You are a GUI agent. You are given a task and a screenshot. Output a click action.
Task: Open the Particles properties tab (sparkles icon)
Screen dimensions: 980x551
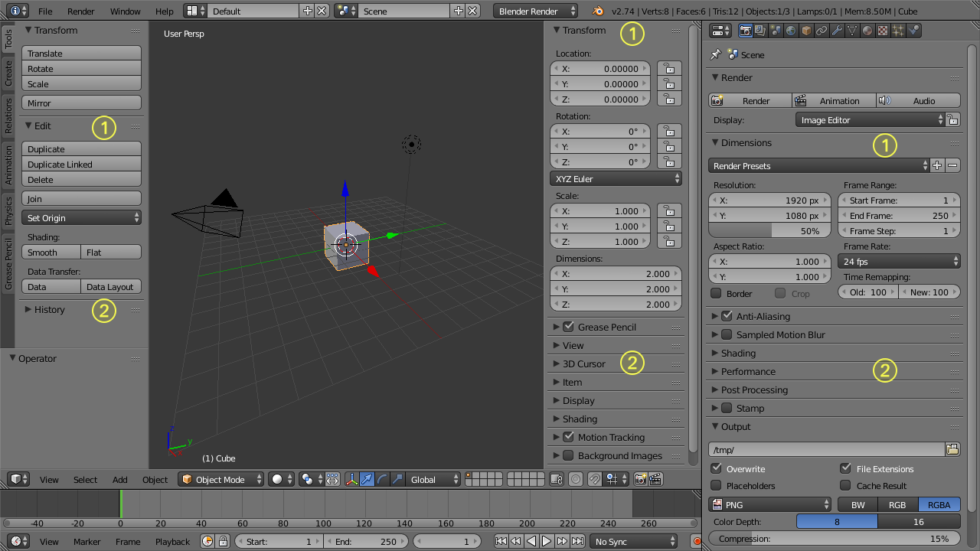[x=897, y=30]
